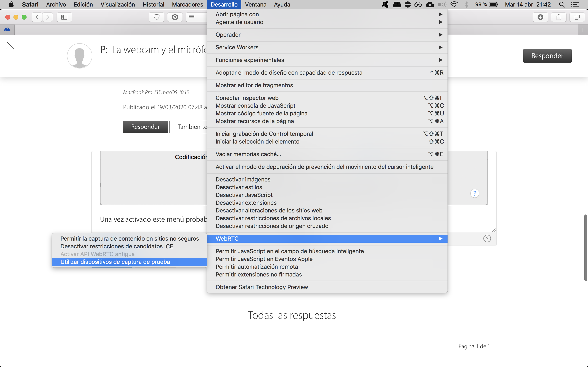Click the new tab plus button

(583, 30)
